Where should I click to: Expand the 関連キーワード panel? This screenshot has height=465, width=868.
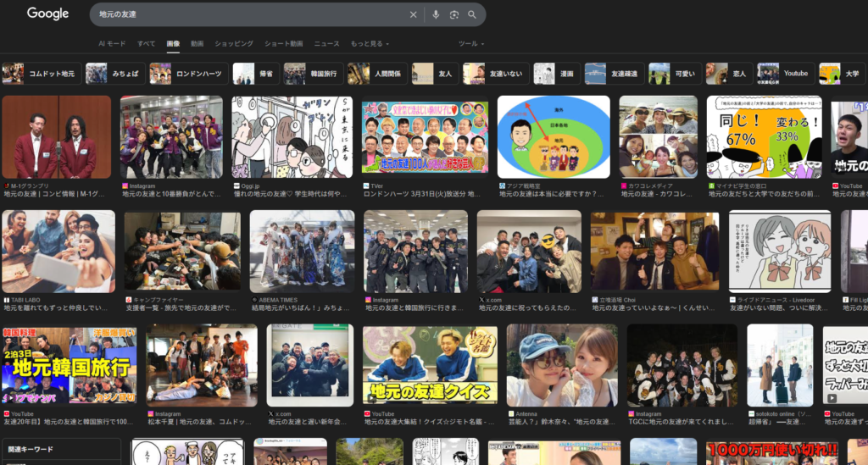60,450
